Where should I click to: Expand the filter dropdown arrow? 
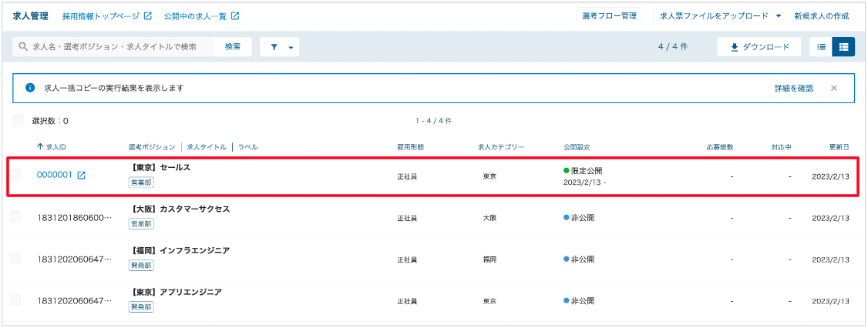click(x=291, y=48)
